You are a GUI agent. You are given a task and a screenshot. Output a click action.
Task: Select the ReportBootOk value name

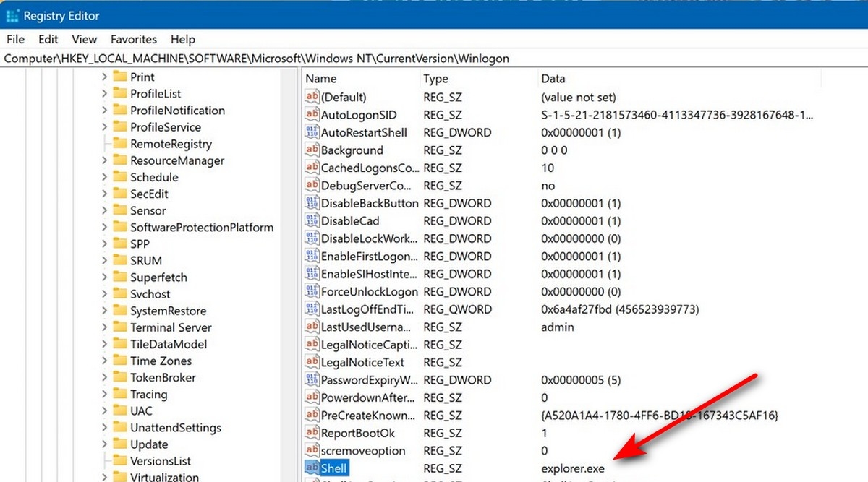358,433
